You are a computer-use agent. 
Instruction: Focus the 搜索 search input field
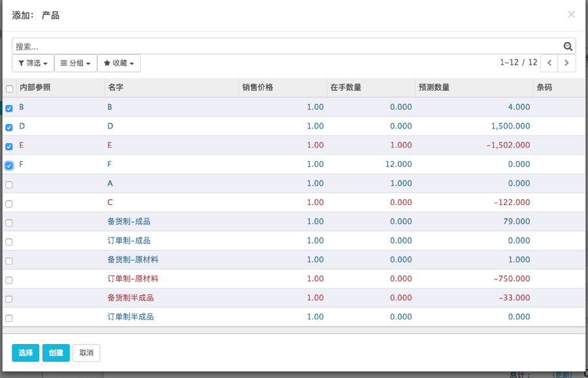[287, 46]
